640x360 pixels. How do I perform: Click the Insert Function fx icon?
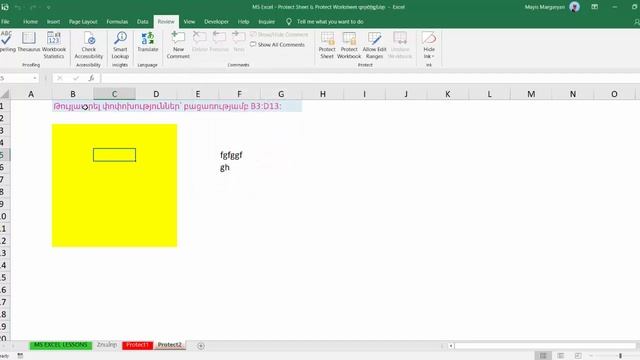91,78
